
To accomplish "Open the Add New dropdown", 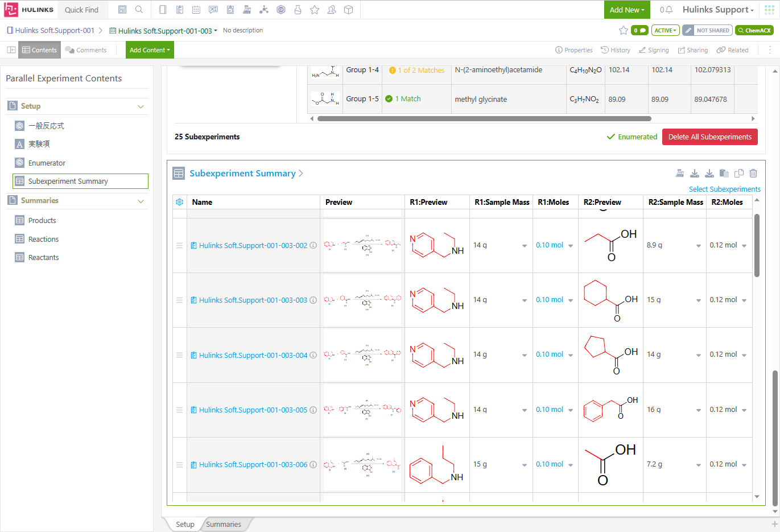I will pyautogui.click(x=627, y=10).
